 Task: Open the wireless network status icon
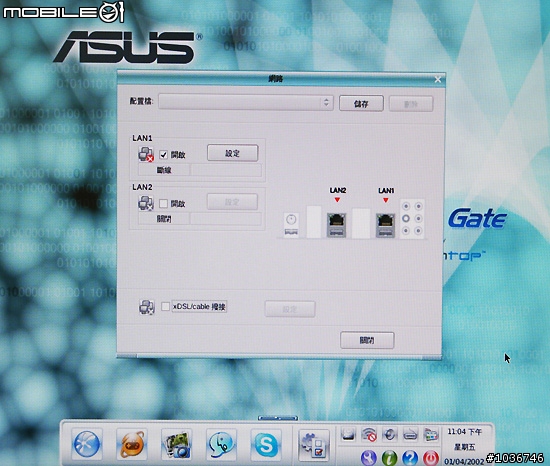[x=369, y=435]
